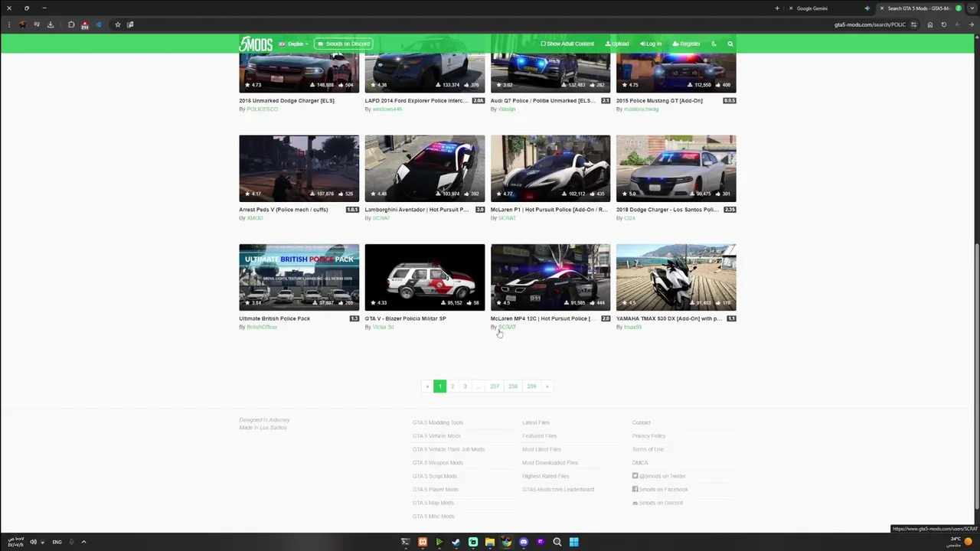980x551 pixels.
Task: Open @5mods on Twitter footer link
Action: point(659,476)
